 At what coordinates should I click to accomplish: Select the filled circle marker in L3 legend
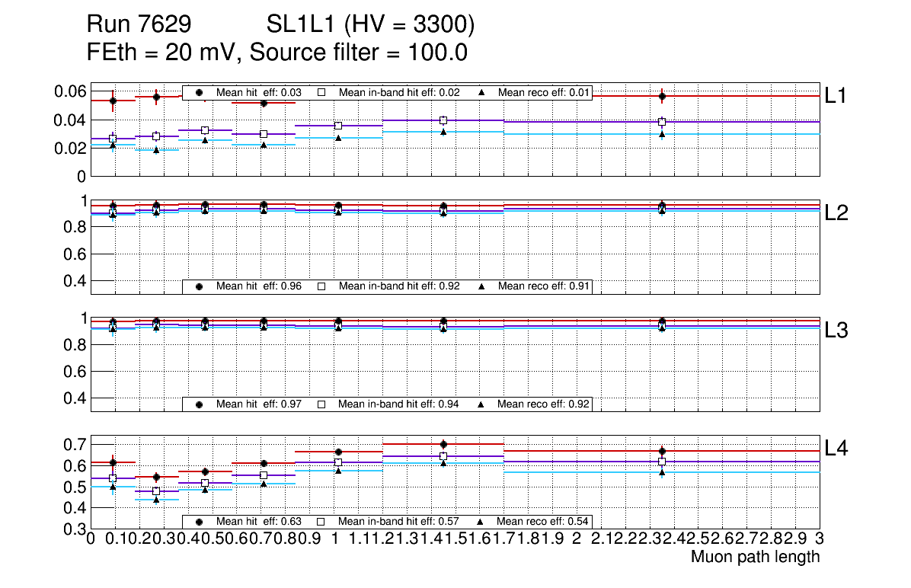click(200, 404)
